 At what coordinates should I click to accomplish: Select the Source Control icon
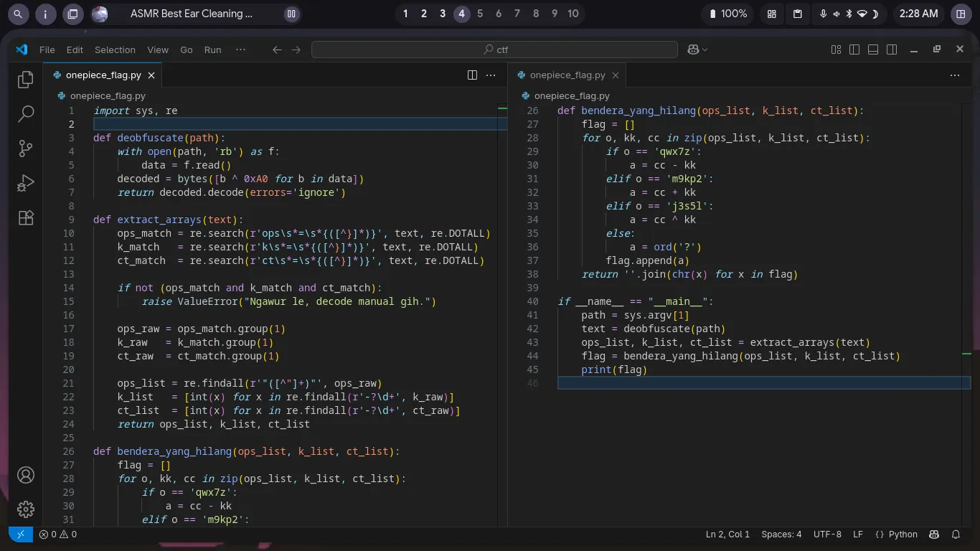tap(25, 148)
